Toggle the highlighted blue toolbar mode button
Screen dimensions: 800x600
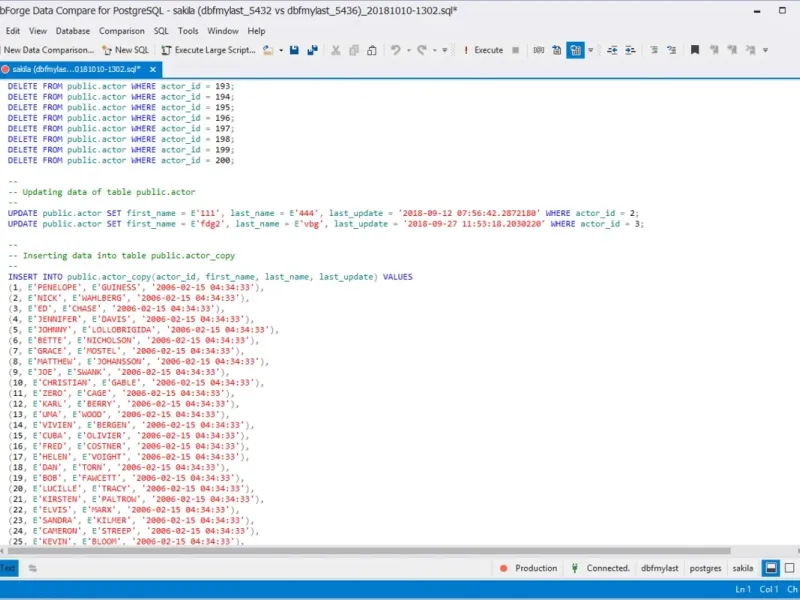(575, 50)
